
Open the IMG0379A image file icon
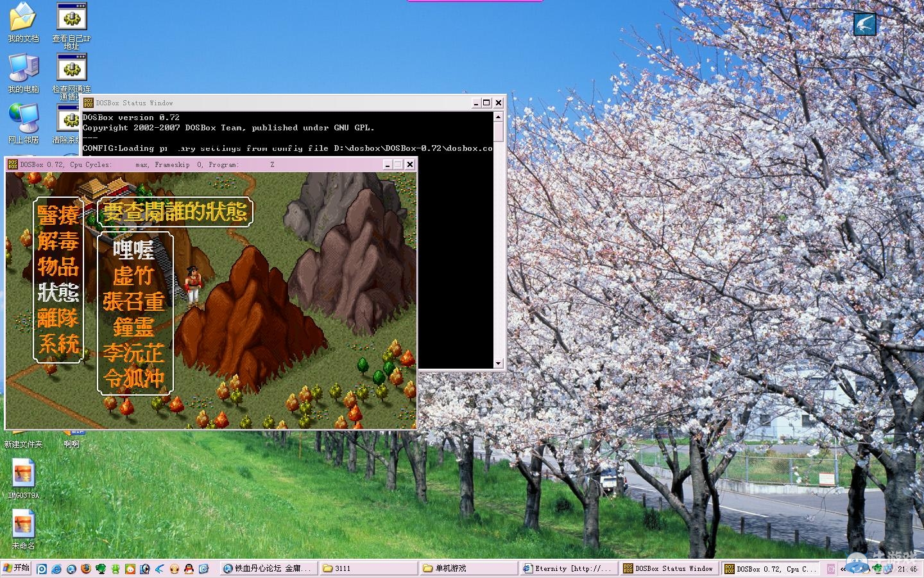pos(23,478)
